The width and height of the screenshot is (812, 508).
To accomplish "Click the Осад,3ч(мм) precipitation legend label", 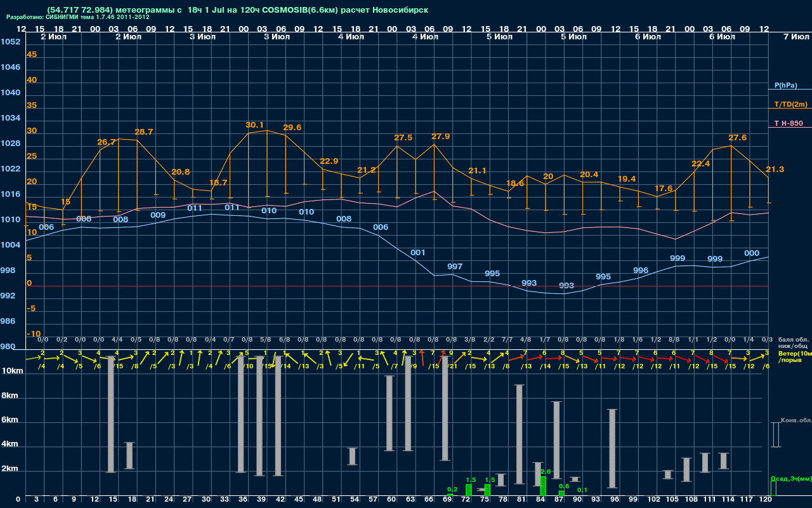I will pos(791,478).
